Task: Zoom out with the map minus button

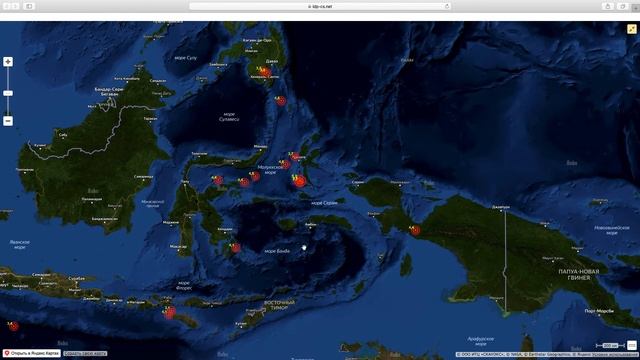Action: [x=8, y=121]
